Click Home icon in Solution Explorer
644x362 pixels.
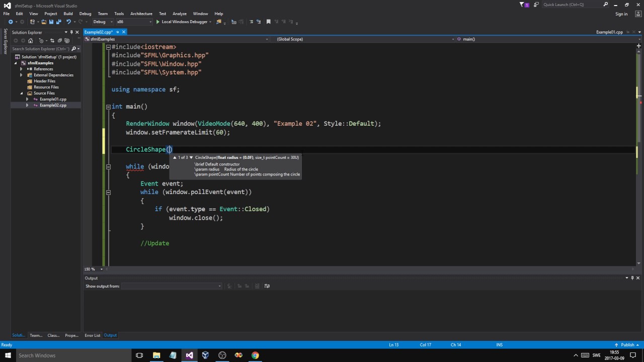[x=30, y=41]
